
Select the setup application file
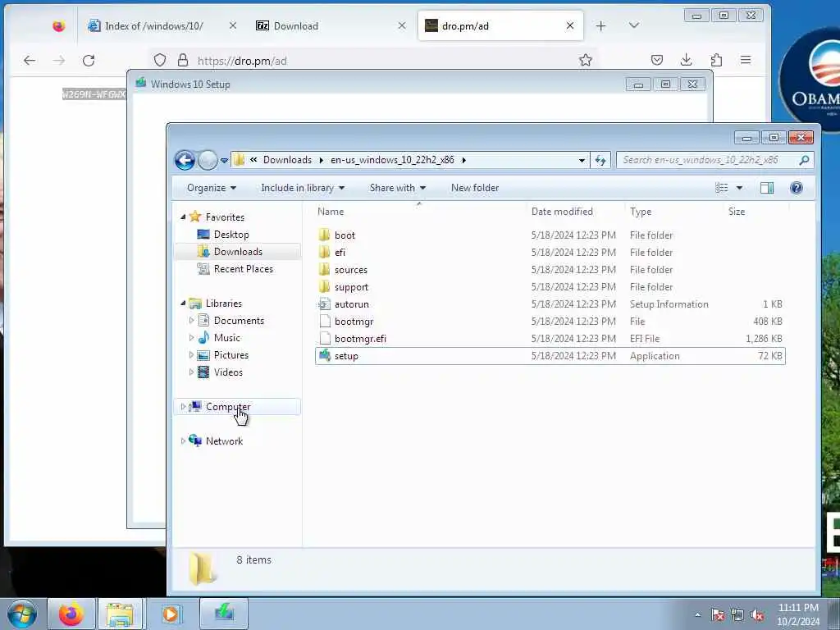[550, 356]
